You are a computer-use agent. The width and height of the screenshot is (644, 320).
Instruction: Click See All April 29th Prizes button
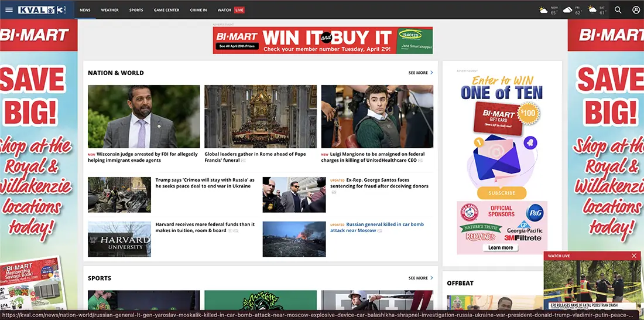coord(238,46)
